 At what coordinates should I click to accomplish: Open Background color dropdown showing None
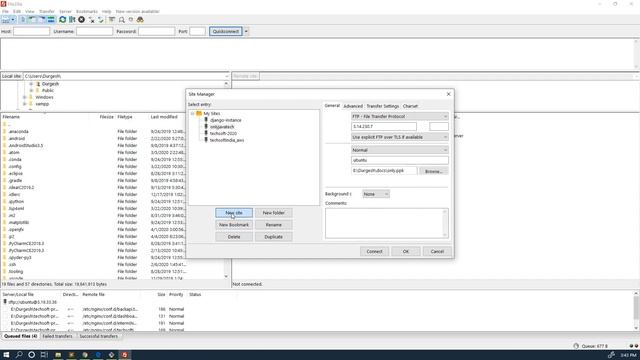tap(376, 194)
